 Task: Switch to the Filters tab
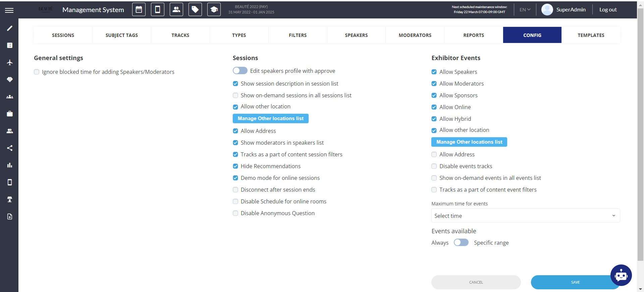click(x=298, y=35)
